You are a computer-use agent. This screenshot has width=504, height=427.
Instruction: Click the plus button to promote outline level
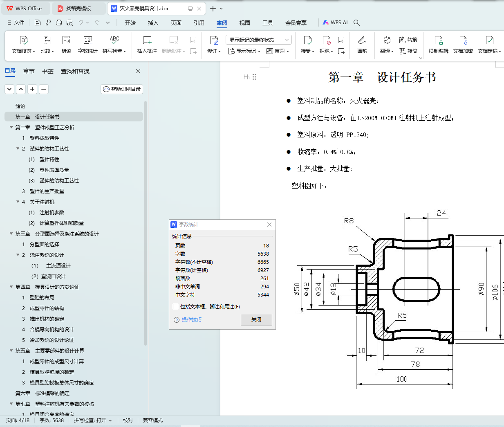click(32, 89)
